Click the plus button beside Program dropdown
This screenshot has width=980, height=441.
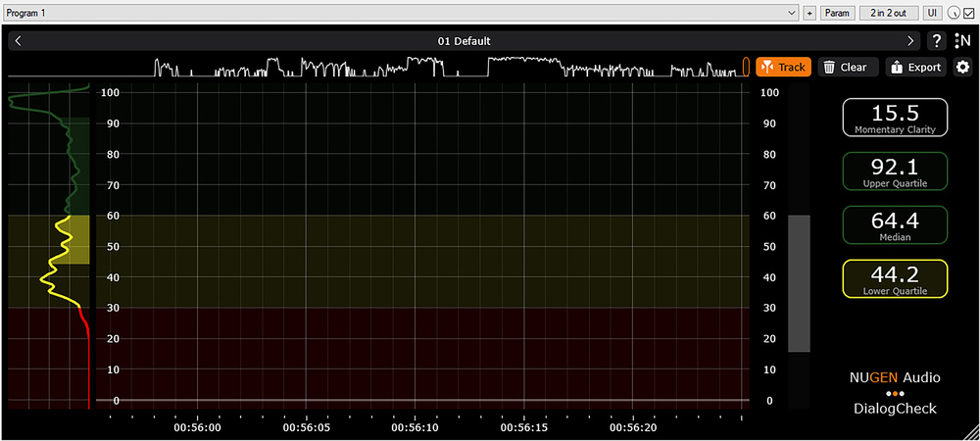809,13
